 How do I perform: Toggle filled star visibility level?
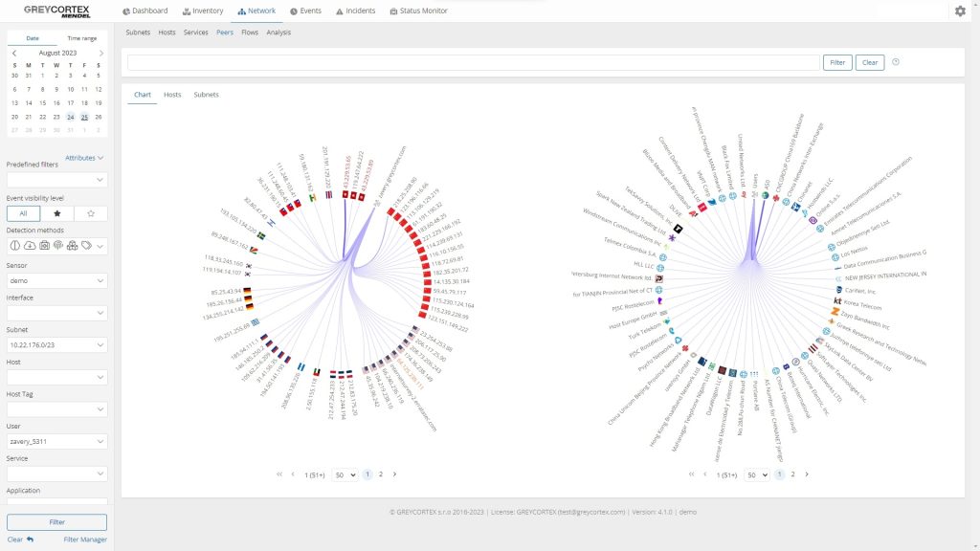56,213
